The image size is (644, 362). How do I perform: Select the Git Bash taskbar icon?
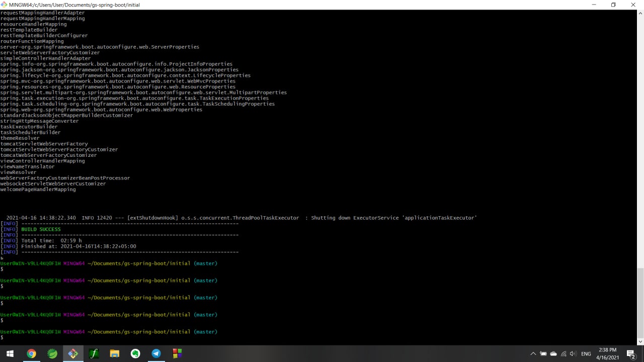point(73,353)
